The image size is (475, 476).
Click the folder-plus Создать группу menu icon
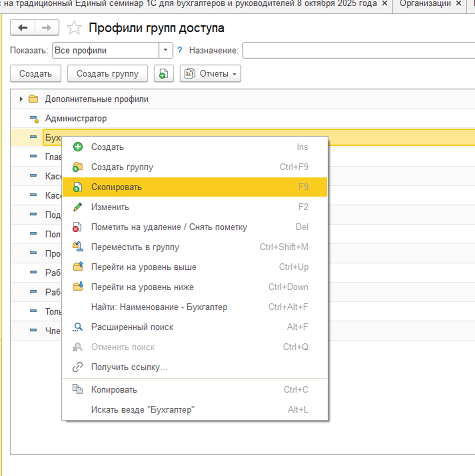[78, 167]
